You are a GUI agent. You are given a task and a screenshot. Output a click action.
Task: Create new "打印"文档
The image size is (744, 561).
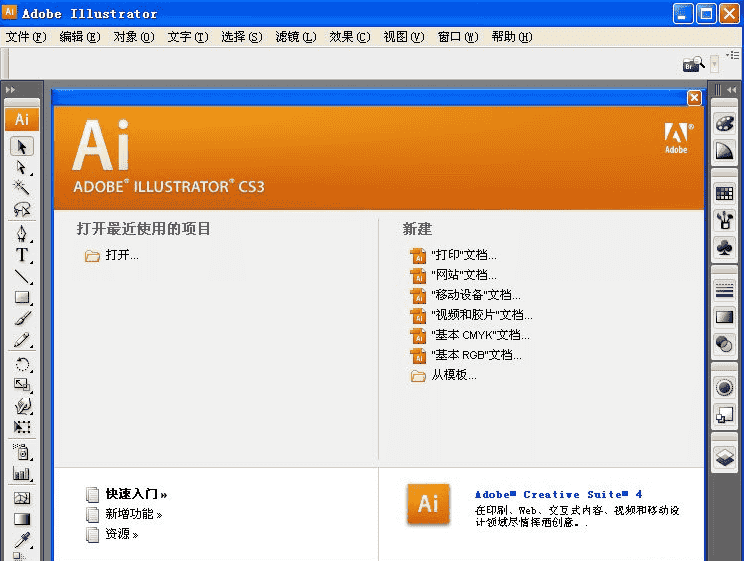click(x=453, y=255)
